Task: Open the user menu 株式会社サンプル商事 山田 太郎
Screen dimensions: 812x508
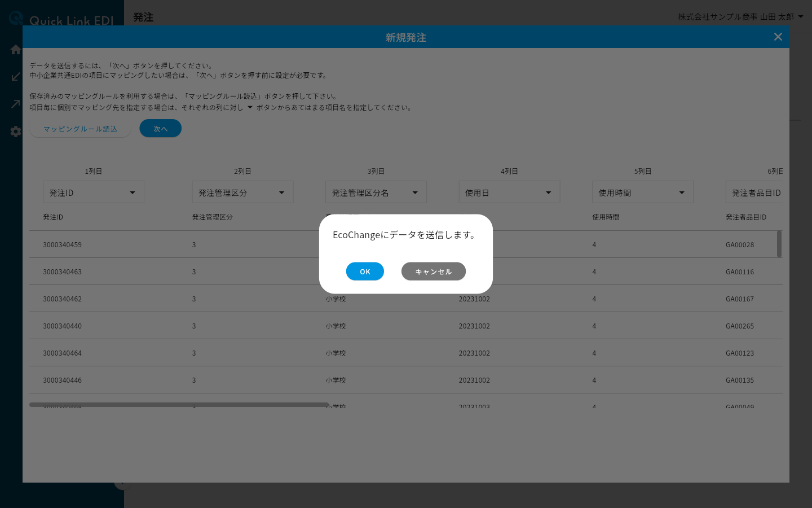Action: tap(740, 17)
